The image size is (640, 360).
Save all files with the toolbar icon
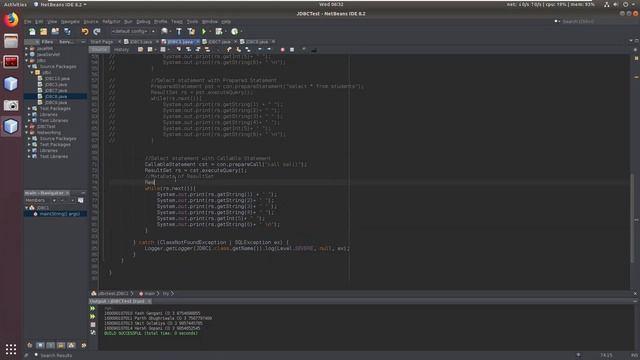(67, 31)
